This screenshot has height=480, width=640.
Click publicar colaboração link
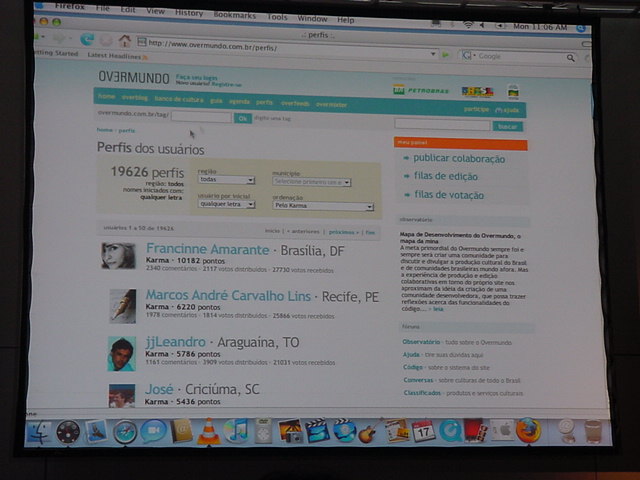tap(459, 159)
